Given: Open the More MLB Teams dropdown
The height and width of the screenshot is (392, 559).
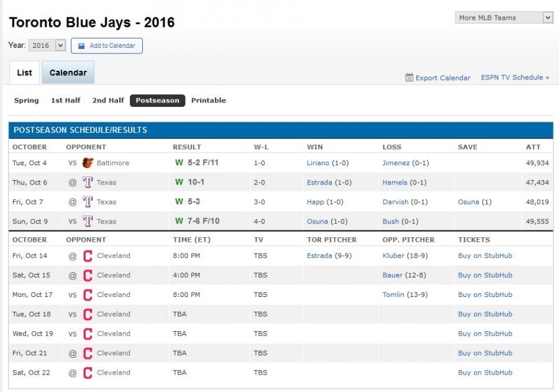Looking at the screenshot, I should [x=504, y=17].
